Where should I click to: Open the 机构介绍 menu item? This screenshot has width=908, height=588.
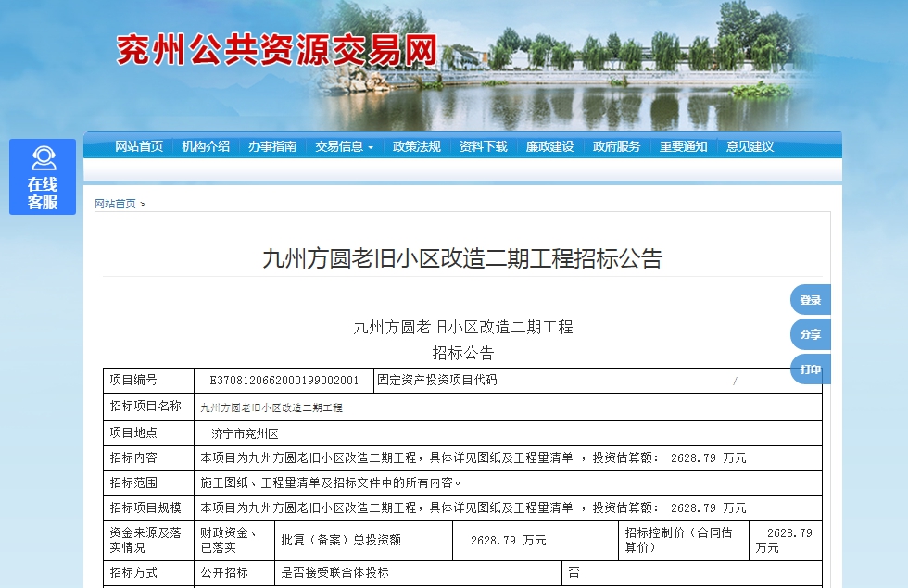tap(204, 146)
